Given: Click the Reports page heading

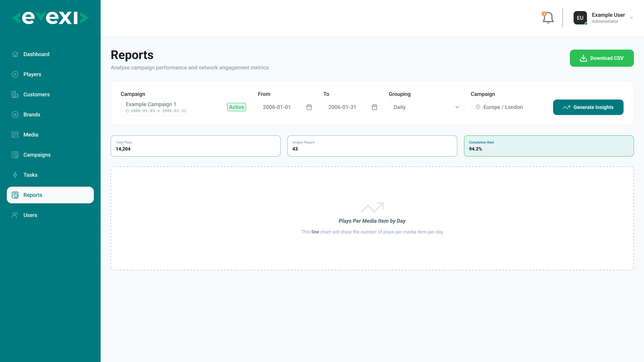Looking at the screenshot, I should pos(132,55).
